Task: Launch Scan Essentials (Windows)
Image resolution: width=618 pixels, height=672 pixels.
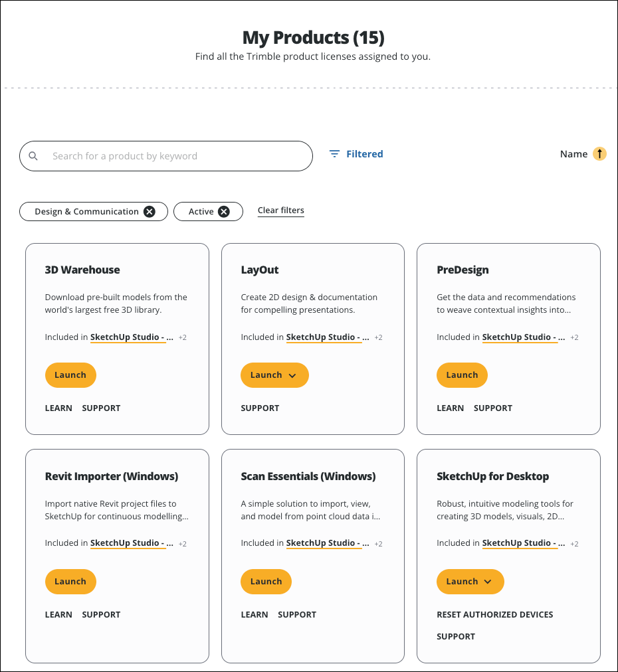Action: [266, 581]
